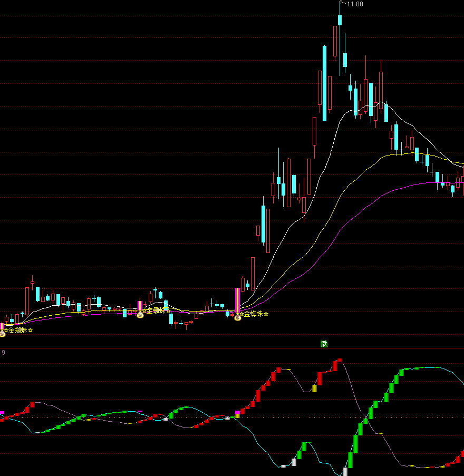Viewport: 464px width, 476px height.
Task: Click tall green bar rising from the indicator's trough
Action: point(356,443)
